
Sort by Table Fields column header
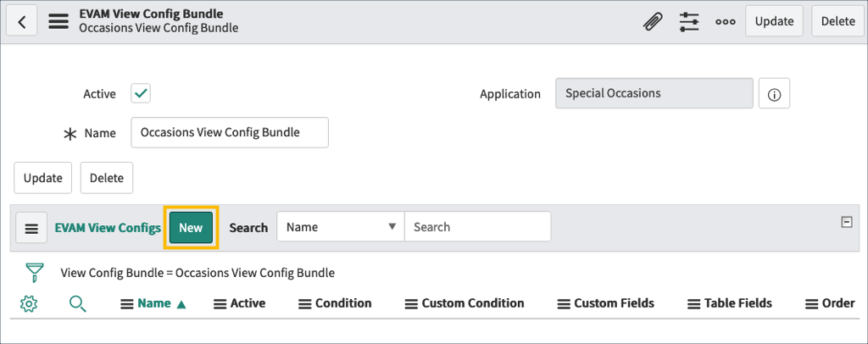pyautogui.click(x=738, y=303)
